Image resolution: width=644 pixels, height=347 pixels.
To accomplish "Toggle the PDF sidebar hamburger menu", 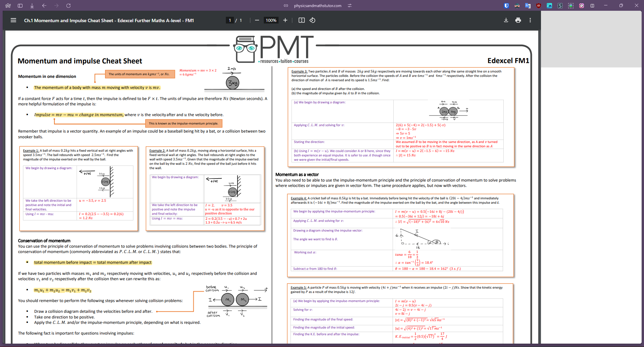I will [x=13, y=20].
